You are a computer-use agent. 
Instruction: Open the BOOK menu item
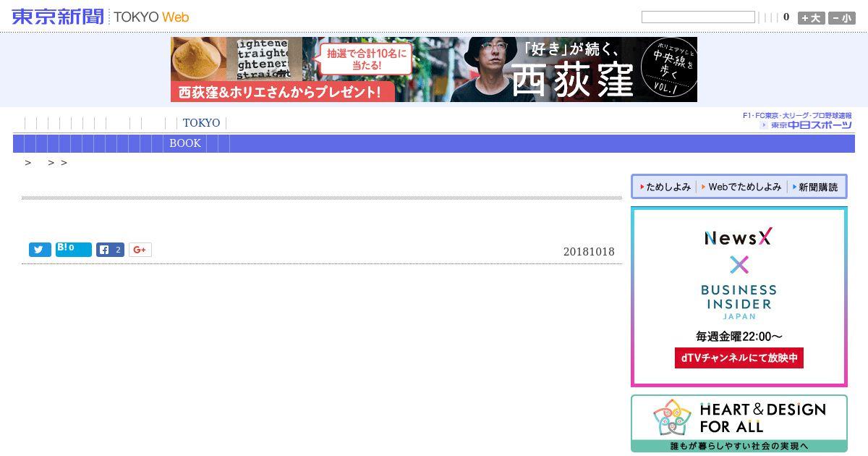(x=185, y=143)
